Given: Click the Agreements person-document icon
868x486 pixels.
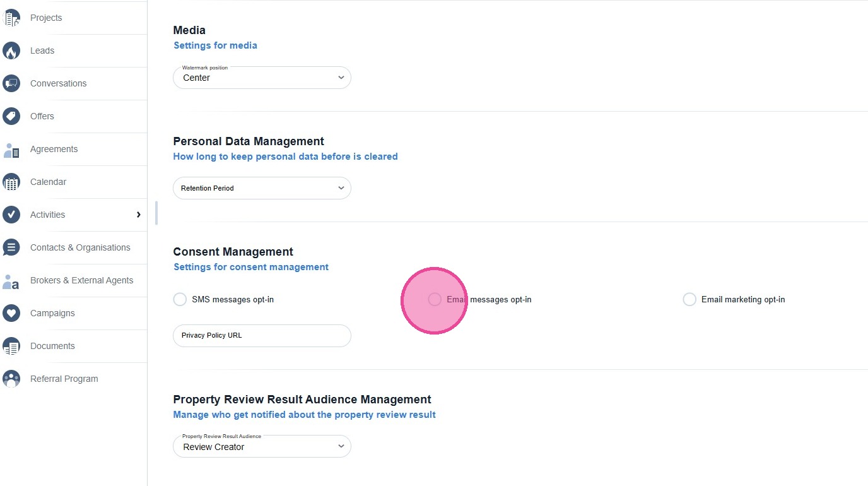Looking at the screenshot, I should coord(11,150).
